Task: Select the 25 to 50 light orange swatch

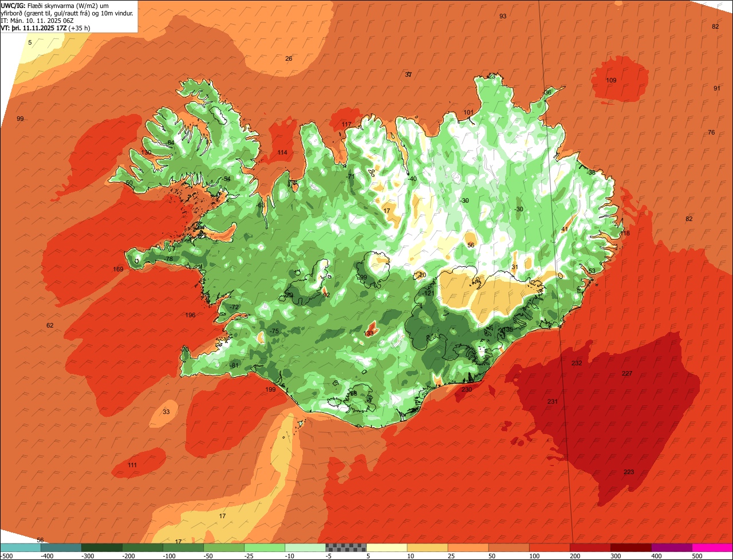Action: point(468,547)
